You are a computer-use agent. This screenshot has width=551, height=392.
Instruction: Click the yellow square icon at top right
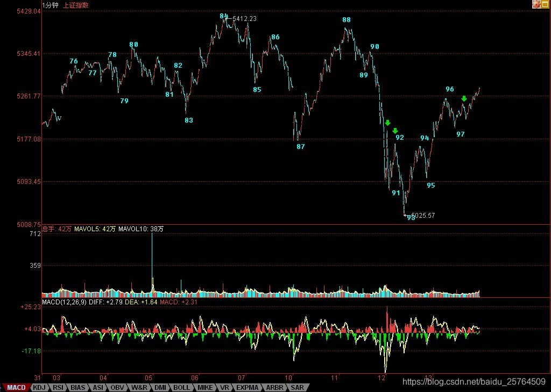(546, 4)
